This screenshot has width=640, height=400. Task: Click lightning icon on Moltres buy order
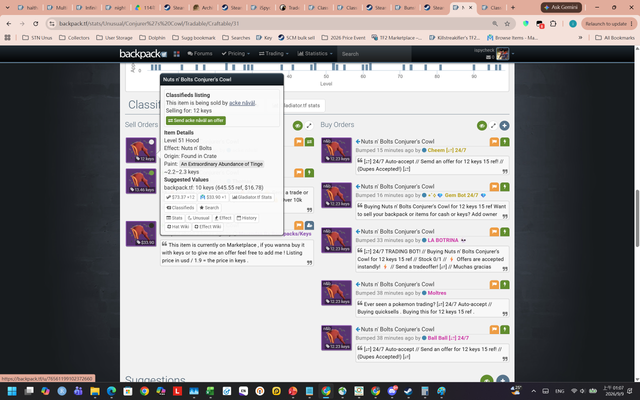[505, 284]
